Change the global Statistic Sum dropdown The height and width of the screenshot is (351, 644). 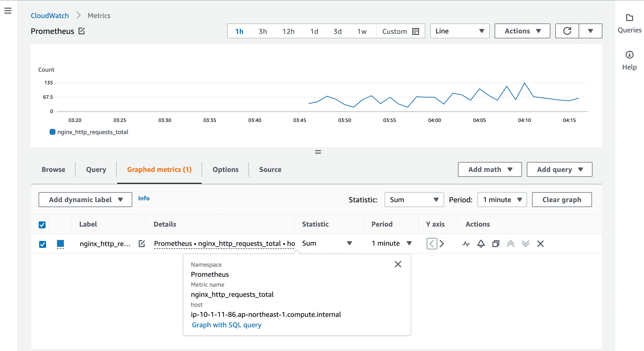414,199
